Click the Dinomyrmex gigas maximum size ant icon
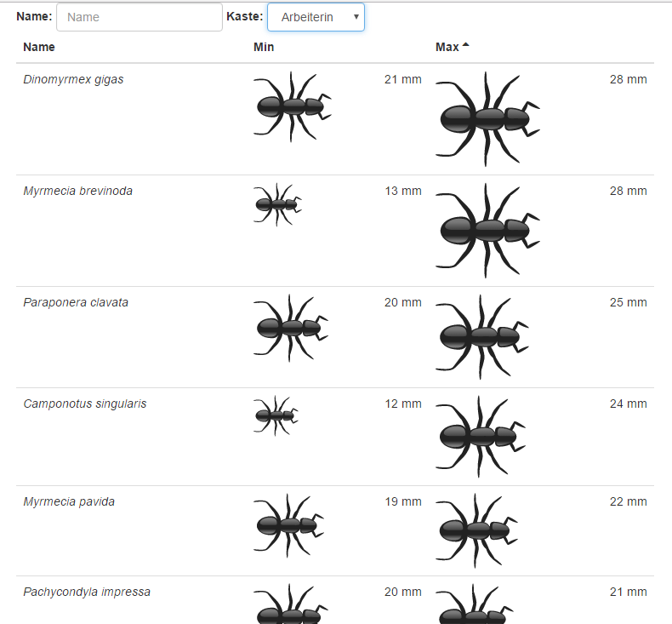 pos(487,118)
